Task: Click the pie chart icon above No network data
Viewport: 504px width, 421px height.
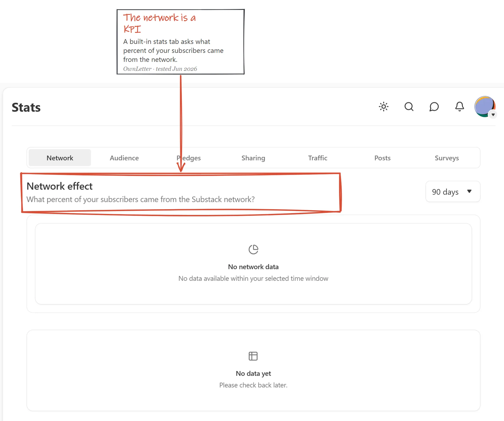Action: pos(253,250)
